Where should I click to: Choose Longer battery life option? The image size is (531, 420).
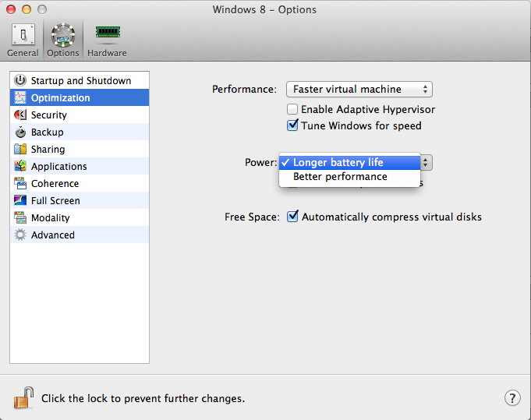(x=349, y=162)
